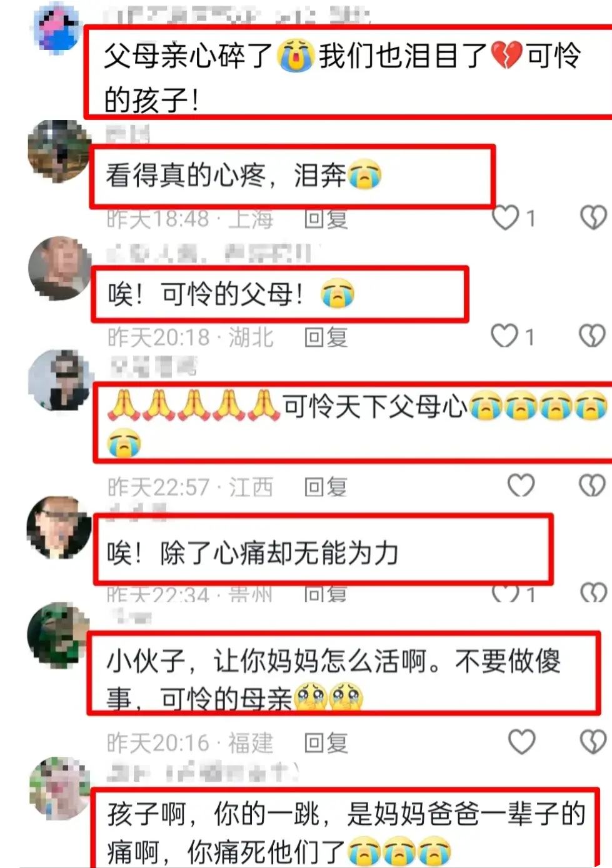Like the 唉！可怜的父母 comment
Image resolution: width=612 pixels, height=868 pixels.
[504, 336]
